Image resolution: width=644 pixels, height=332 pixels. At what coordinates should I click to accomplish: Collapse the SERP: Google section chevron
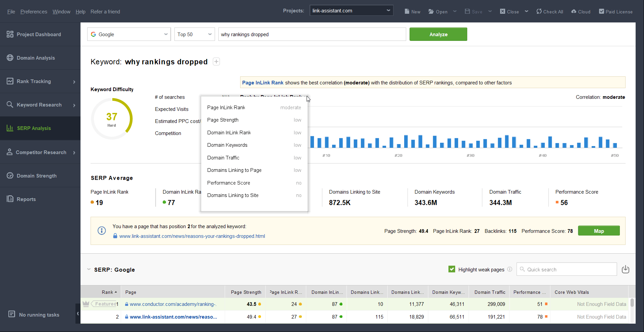[x=89, y=269]
